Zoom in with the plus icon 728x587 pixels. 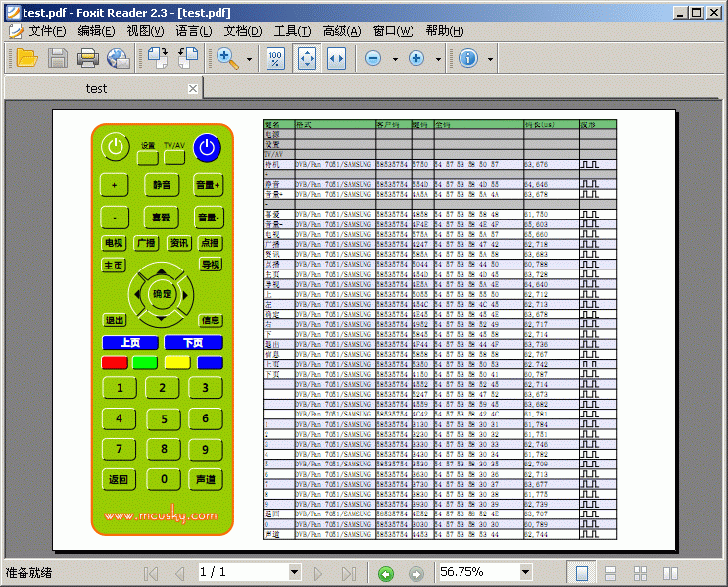(x=416, y=58)
